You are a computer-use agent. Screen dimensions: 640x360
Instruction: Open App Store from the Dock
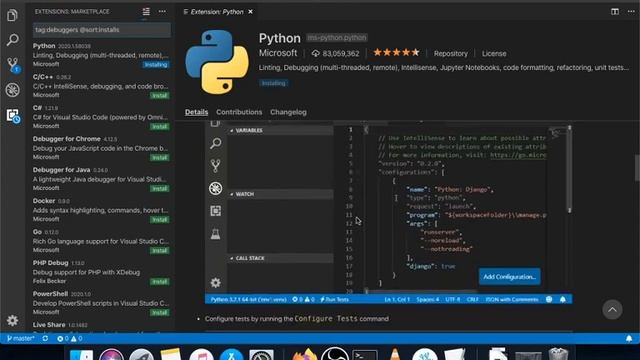[x=231, y=354]
